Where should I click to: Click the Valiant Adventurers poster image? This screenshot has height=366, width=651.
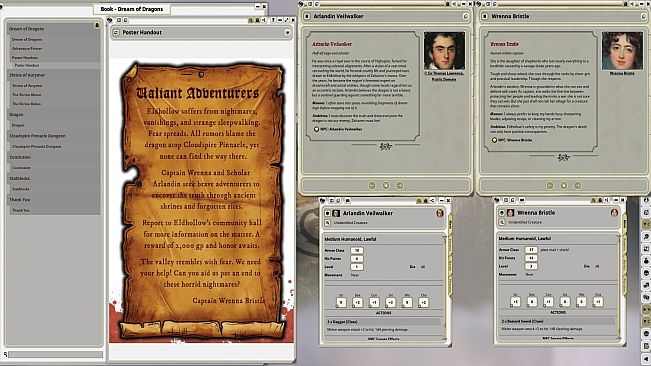201,201
